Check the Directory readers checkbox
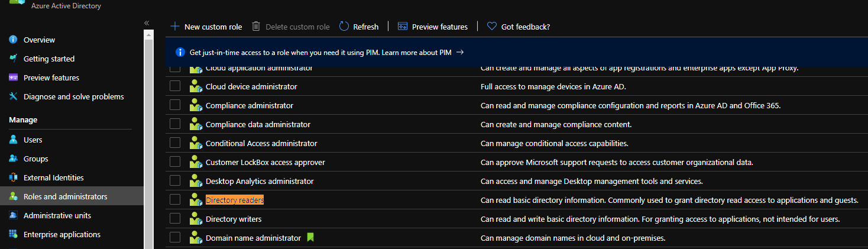Viewport: 868px width, 249px height. [x=175, y=200]
